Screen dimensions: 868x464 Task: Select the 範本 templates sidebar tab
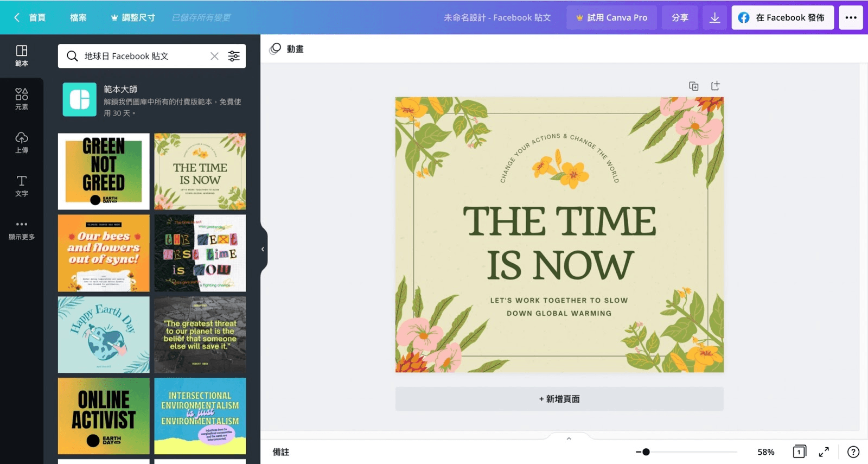point(22,56)
